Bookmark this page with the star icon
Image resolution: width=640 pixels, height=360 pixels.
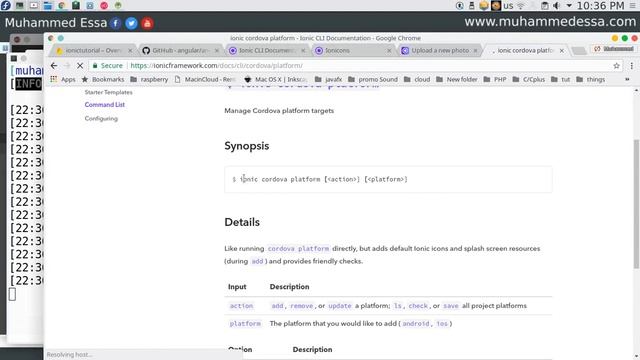[x=616, y=65]
